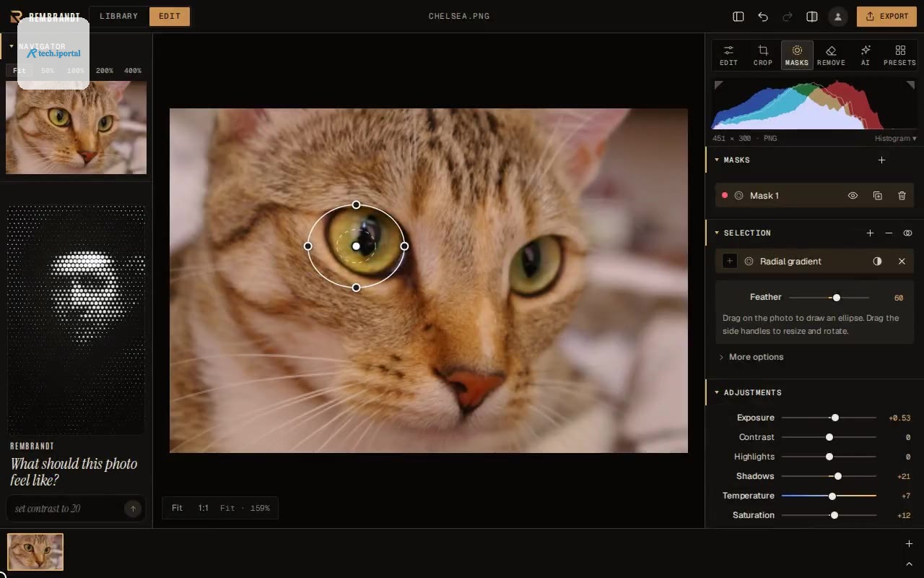924x578 pixels.
Task: Click the radial icon next to Mask 1
Action: coord(738,196)
